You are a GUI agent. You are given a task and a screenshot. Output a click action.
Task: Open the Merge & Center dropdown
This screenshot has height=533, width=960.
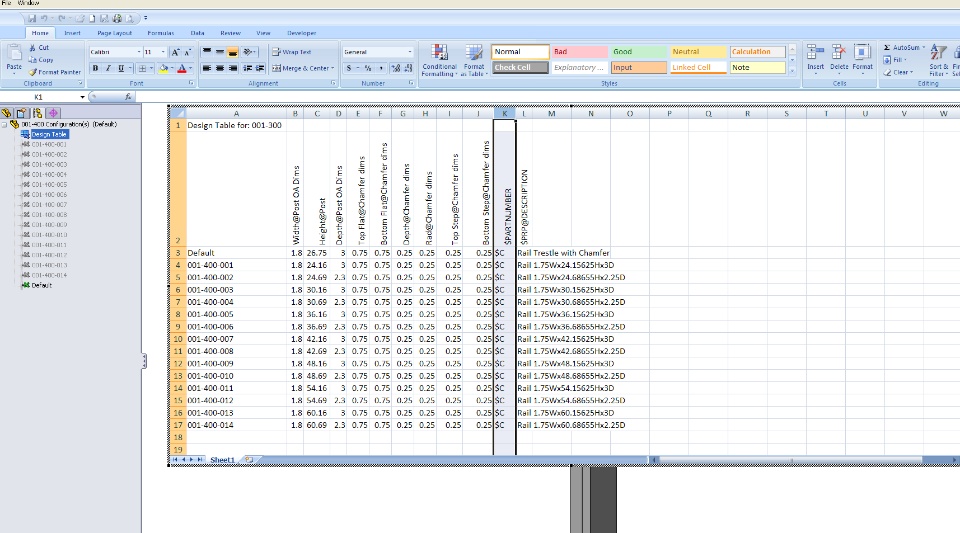[x=333, y=69]
